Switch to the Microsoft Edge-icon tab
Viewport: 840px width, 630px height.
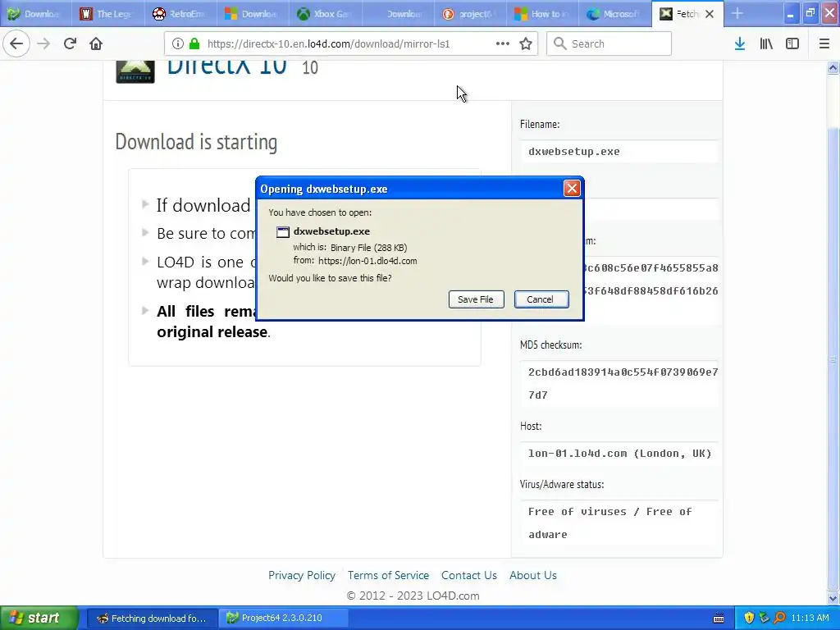tap(615, 14)
